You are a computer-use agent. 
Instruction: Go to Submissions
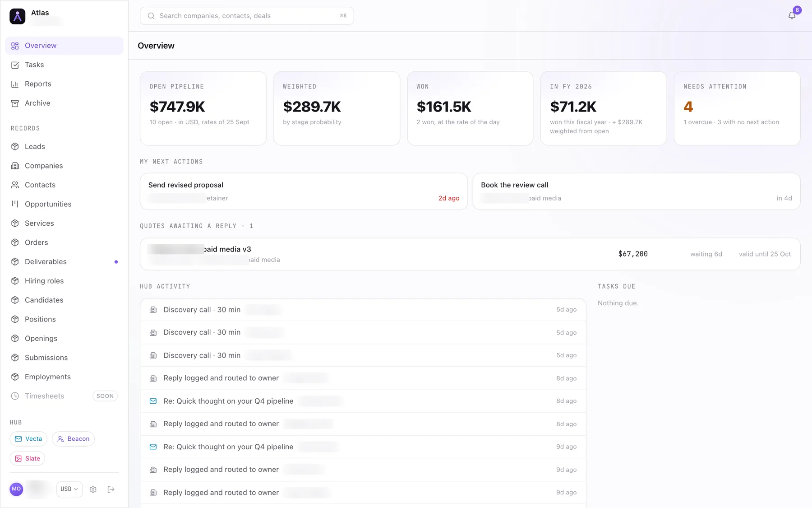[x=64, y=358]
